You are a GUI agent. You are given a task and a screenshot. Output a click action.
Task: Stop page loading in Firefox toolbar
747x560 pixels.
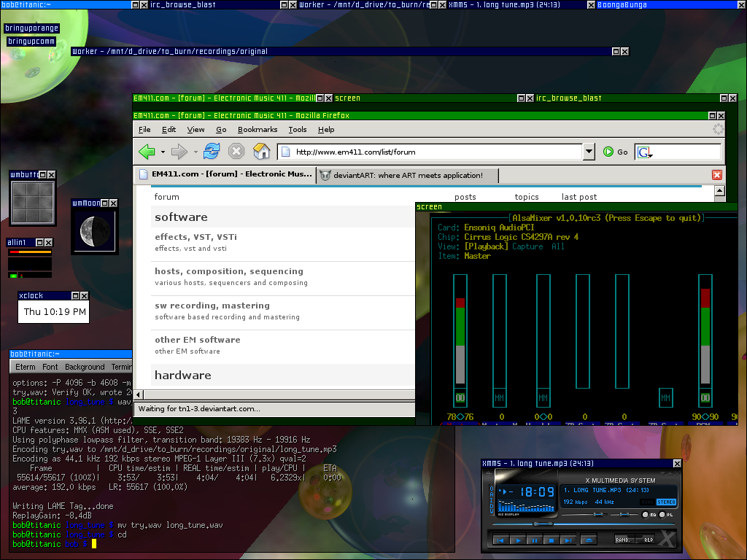[x=236, y=152]
